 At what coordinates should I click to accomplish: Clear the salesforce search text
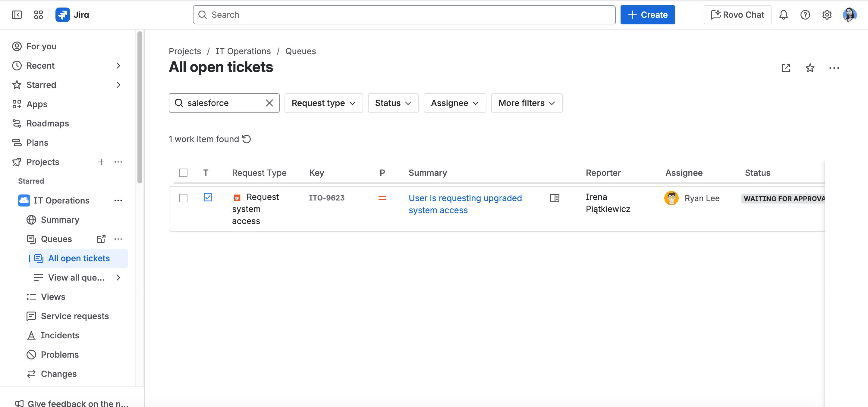point(269,103)
